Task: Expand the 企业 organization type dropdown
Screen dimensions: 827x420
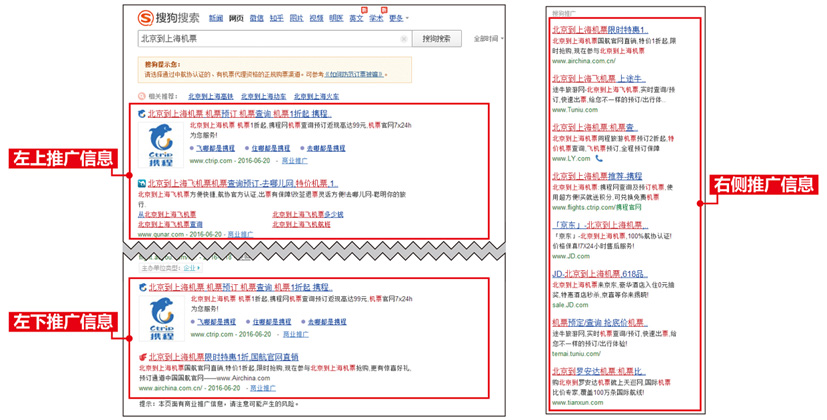Action: tap(191, 268)
